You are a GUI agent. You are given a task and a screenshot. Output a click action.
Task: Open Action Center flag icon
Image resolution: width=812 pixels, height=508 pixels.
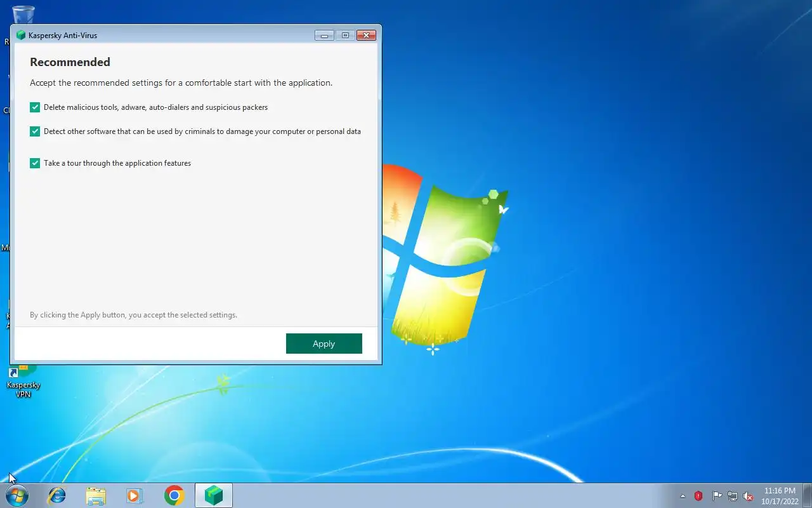tap(717, 496)
